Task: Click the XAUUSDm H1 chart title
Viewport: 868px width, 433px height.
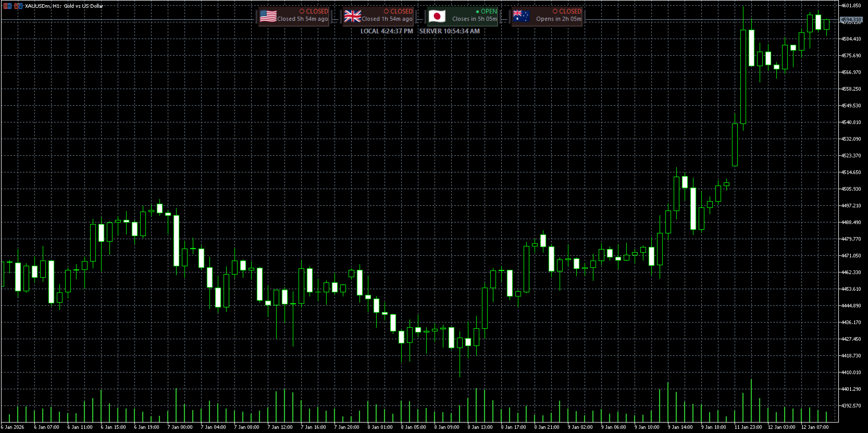Action: (x=64, y=6)
